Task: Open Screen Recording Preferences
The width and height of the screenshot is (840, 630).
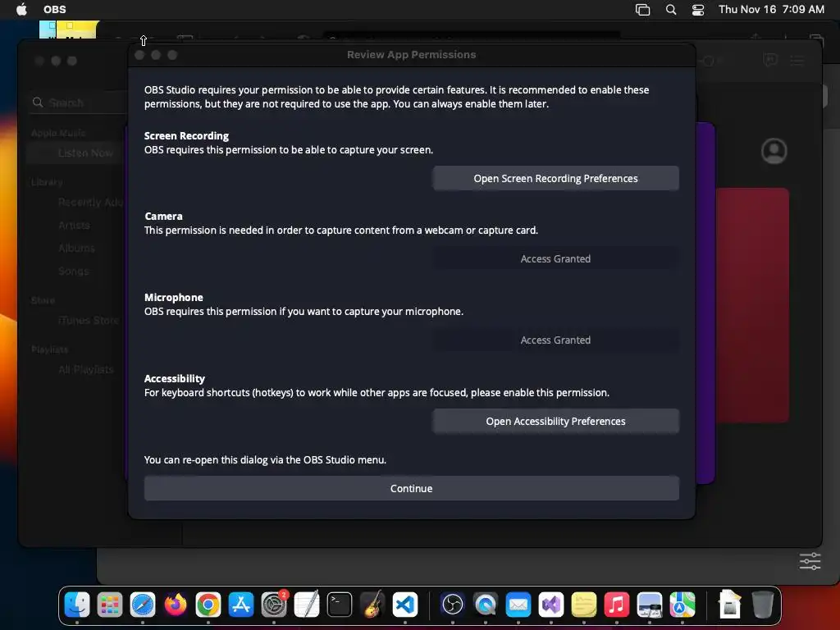Action: [x=555, y=178]
